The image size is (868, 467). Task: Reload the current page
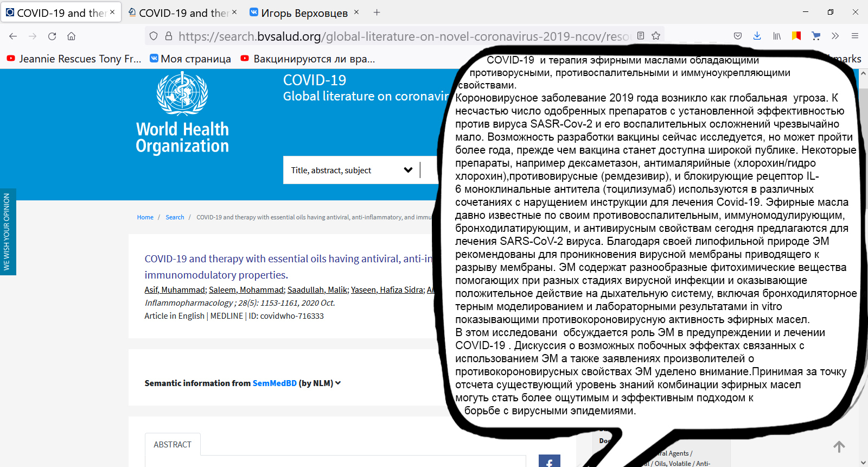(x=52, y=36)
